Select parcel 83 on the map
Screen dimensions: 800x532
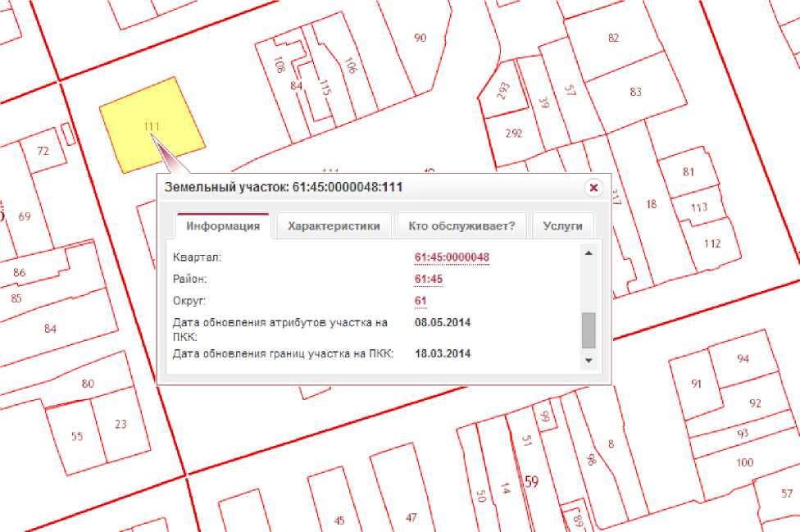(x=635, y=92)
